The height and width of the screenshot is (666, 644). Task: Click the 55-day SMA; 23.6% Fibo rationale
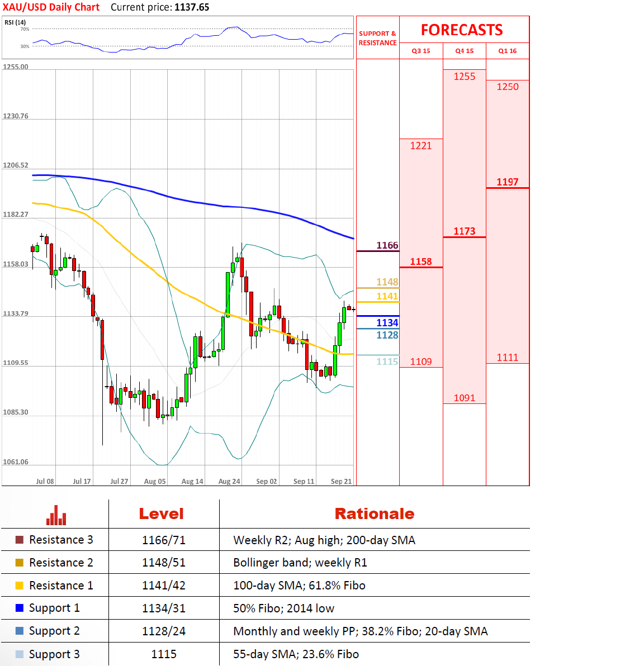296,654
